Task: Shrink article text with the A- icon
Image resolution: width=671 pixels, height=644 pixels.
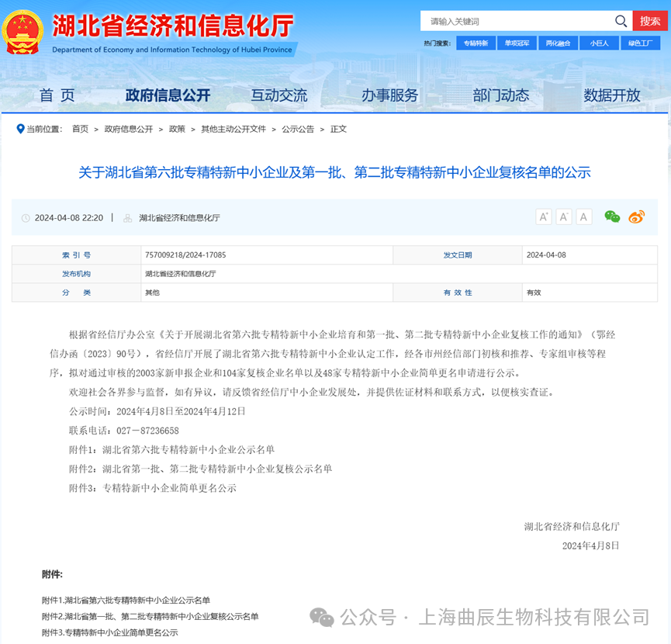Action: [x=563, y=216]
